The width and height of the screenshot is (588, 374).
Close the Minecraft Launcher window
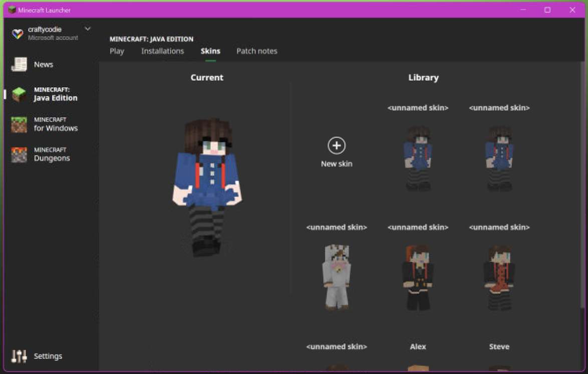click(572, 10)
